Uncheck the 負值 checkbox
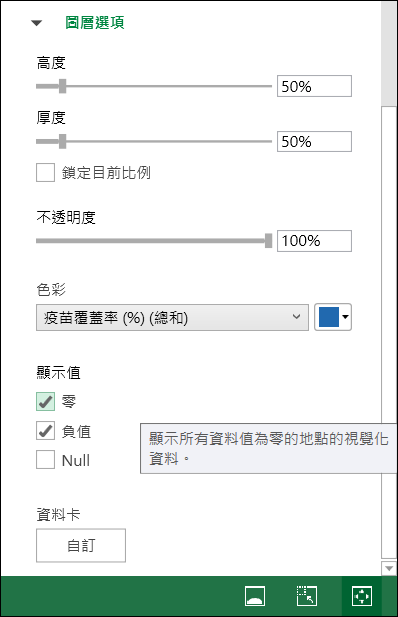This screenshot has width=398, height=617. [45, 430]
